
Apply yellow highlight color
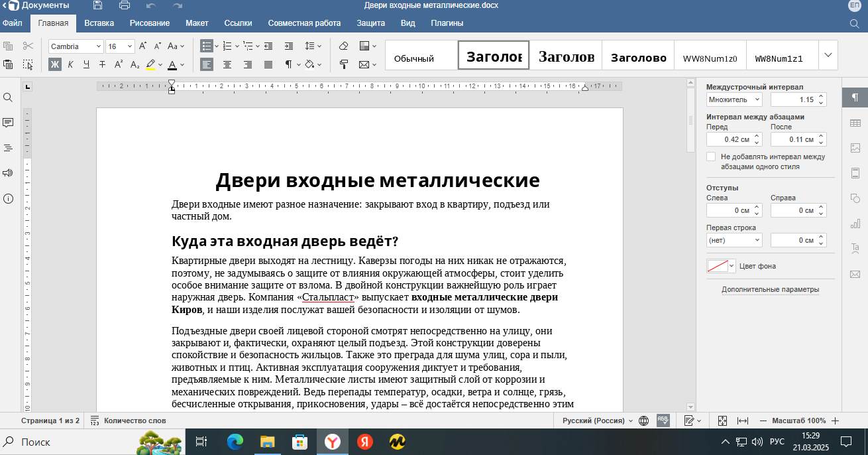pos(150,64)
